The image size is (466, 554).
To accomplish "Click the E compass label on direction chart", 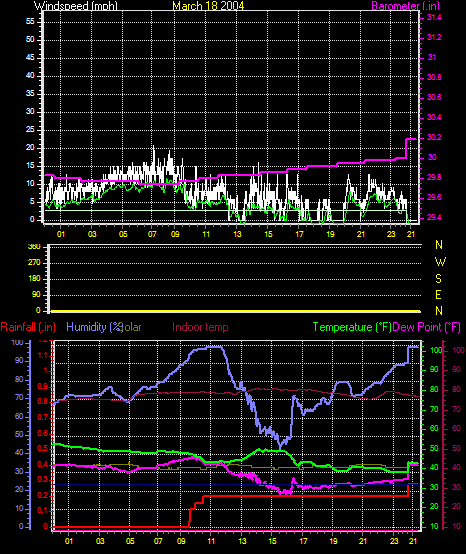I will [438, 295].
